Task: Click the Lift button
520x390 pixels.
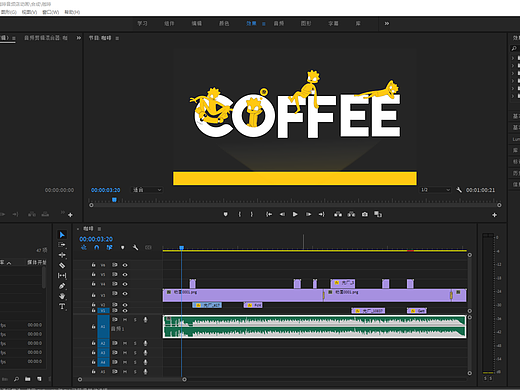Action: pyautogui.click(x=338, y=214)
